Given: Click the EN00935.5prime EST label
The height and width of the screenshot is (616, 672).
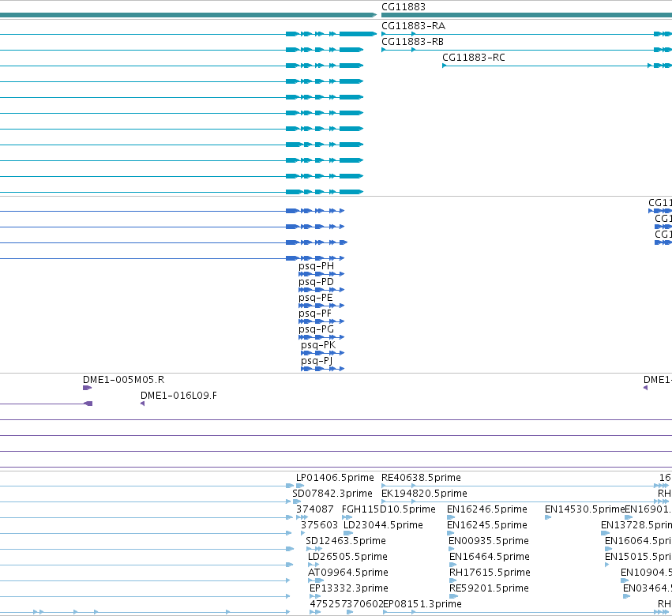Looking at the screenshot, I should tap(489, 541).
